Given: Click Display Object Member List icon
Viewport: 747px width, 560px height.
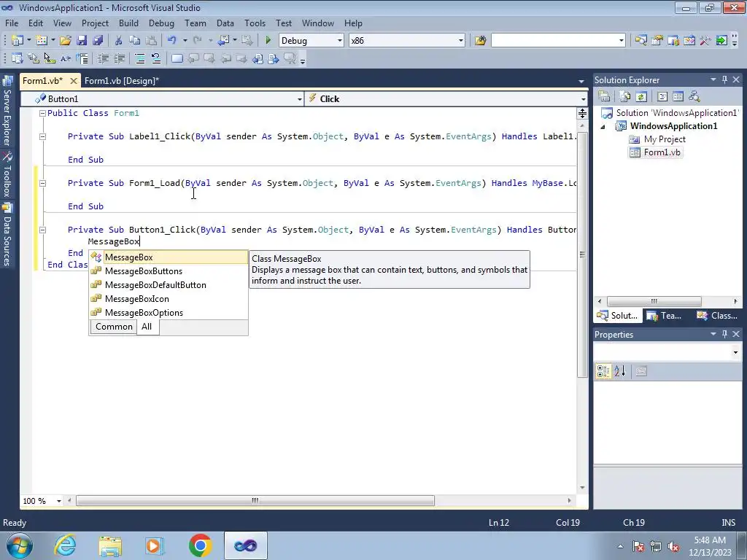Looking at the screenshot, I should tap(18, 58).
